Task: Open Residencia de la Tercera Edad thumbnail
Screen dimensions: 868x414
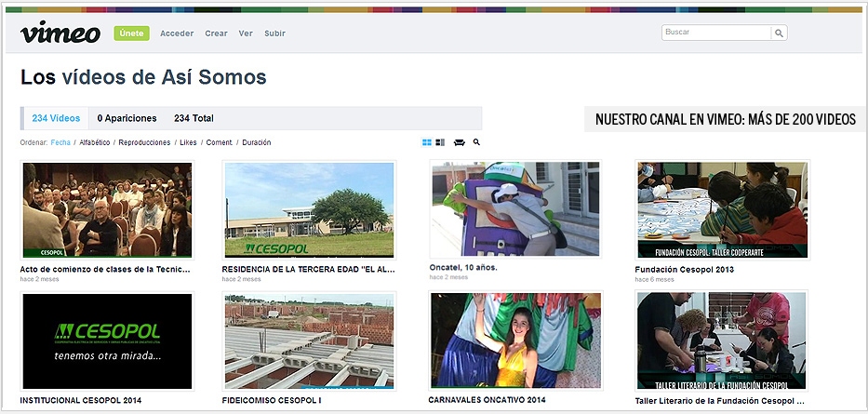Action: click(x=310, y=209)
